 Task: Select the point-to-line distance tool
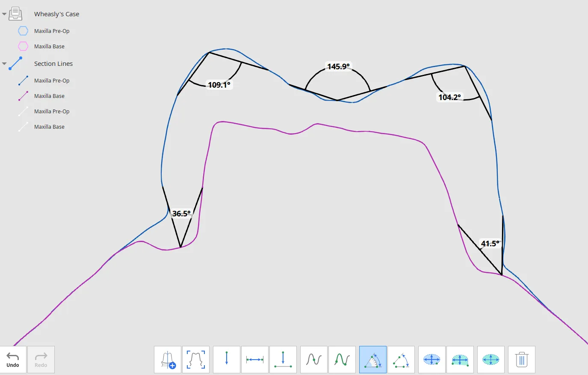(283, 360)
